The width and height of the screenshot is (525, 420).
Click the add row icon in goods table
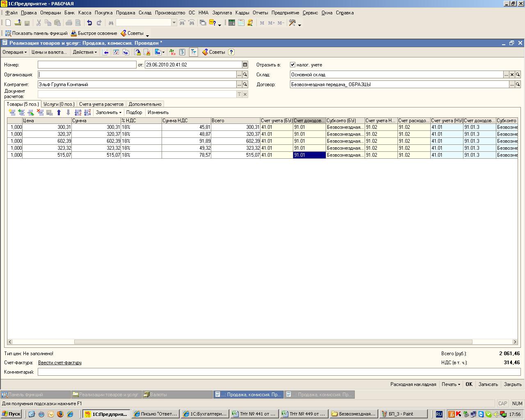pos(12,112)
